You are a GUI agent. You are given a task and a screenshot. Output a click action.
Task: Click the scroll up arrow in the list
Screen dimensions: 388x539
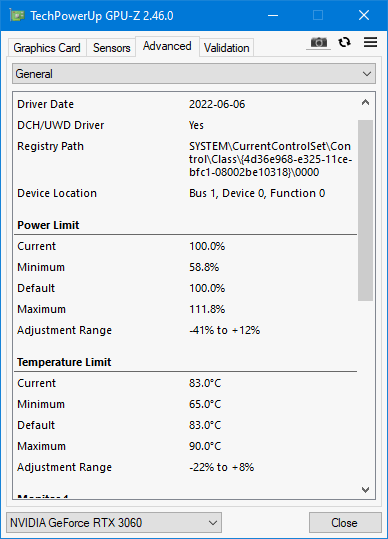[x=366, y=102]
